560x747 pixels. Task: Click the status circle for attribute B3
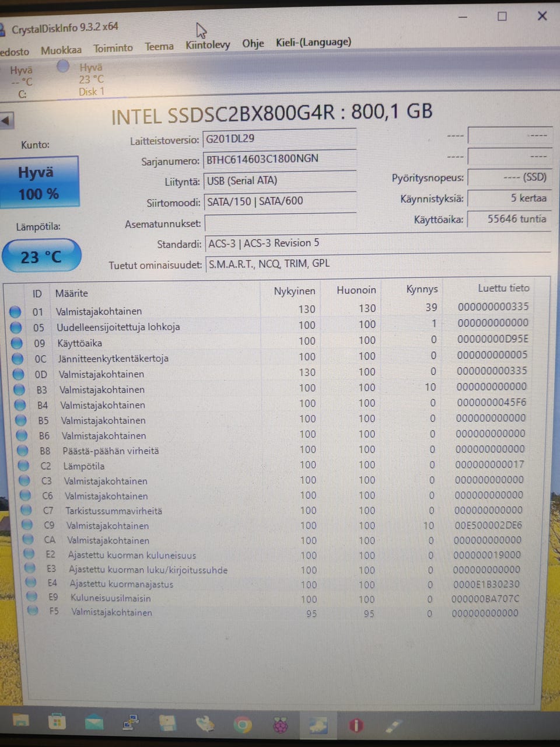point(19,389)
